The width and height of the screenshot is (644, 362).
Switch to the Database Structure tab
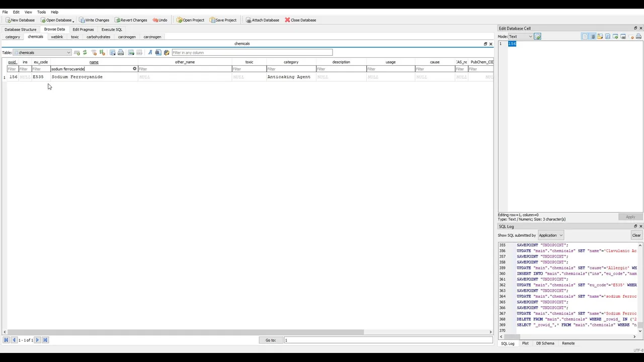21,29
